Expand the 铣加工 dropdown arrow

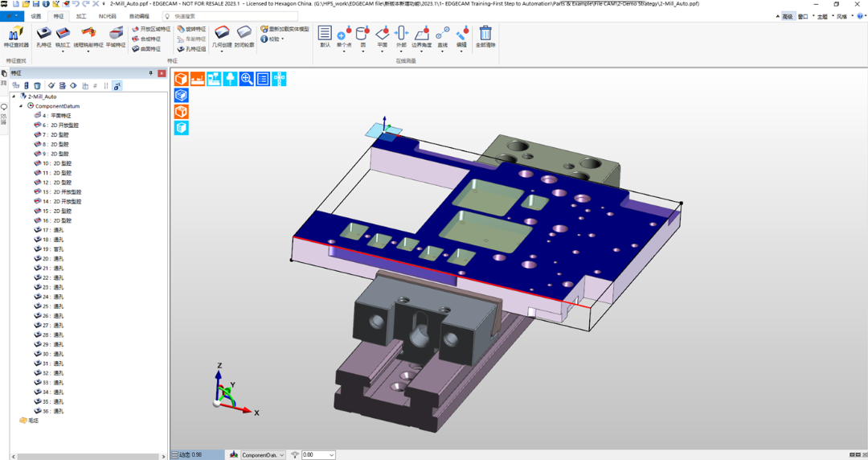[x=63, y=51]
